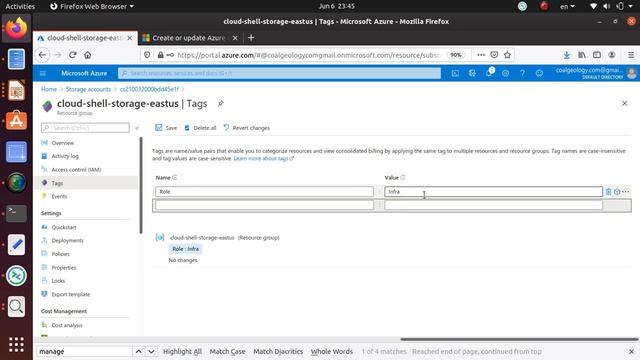
Task: Go back in Firefox
Action: [x=42, y=55]
